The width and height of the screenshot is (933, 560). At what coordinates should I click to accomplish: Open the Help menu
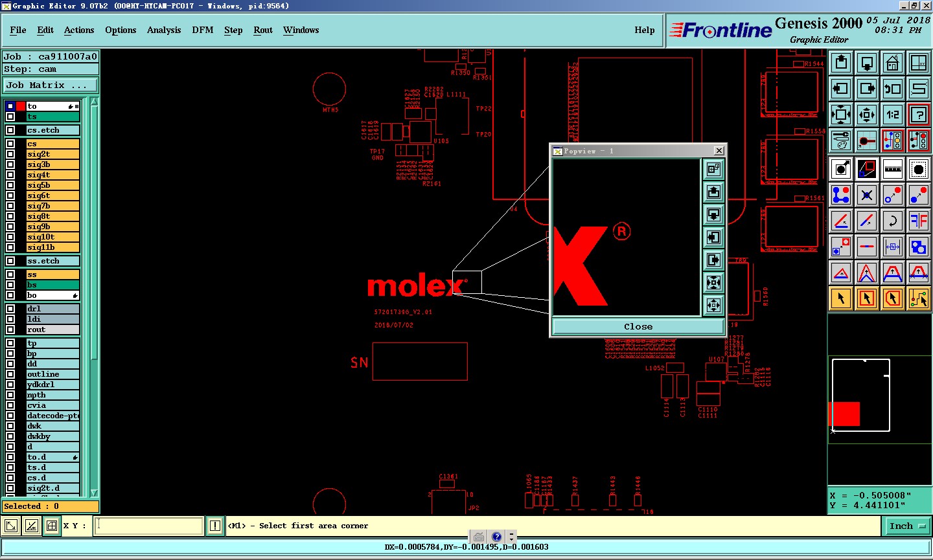645,30
